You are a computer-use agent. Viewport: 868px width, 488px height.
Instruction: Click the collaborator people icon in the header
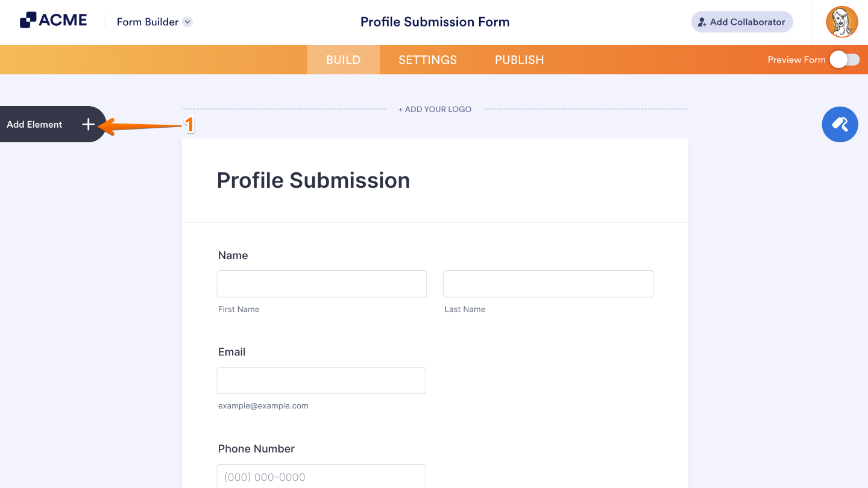(702, 22)
